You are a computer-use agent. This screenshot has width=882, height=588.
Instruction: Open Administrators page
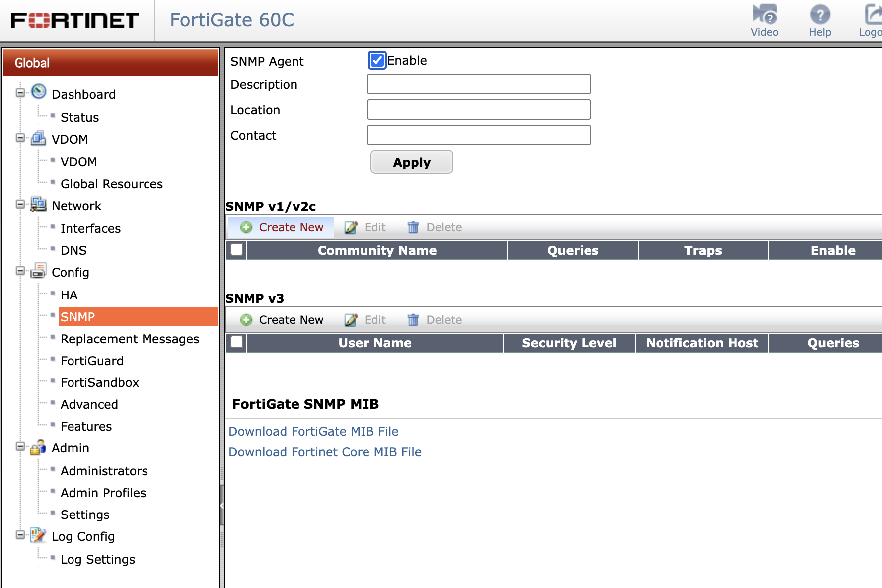[104, 471]
